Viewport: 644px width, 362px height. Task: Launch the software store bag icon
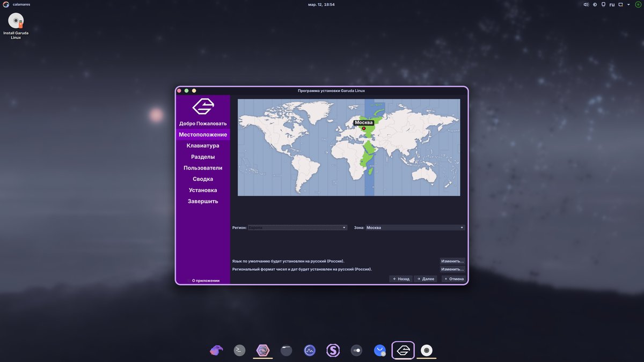(x=380, y=350)
